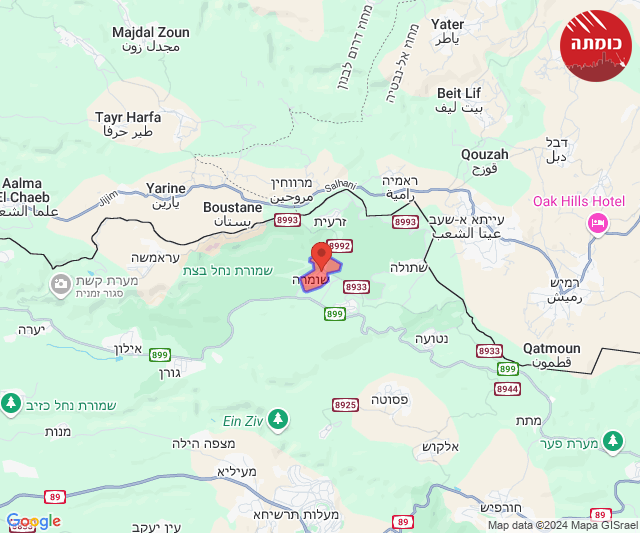Select the highlighted red alert zone polygon
The image size is (640, 533).
(320, 276)
